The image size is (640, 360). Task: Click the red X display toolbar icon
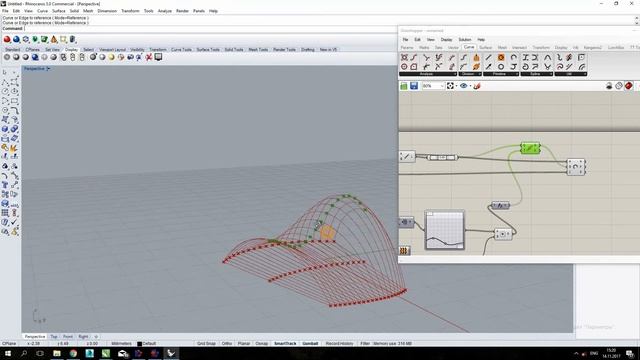click(149, 57)
